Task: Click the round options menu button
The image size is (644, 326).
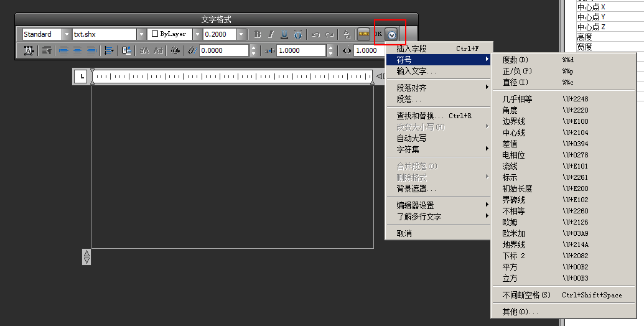Action: [392, 35]
